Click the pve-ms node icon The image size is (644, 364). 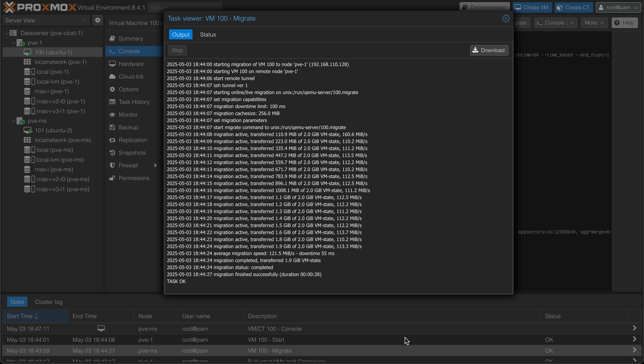pos(21,121)
